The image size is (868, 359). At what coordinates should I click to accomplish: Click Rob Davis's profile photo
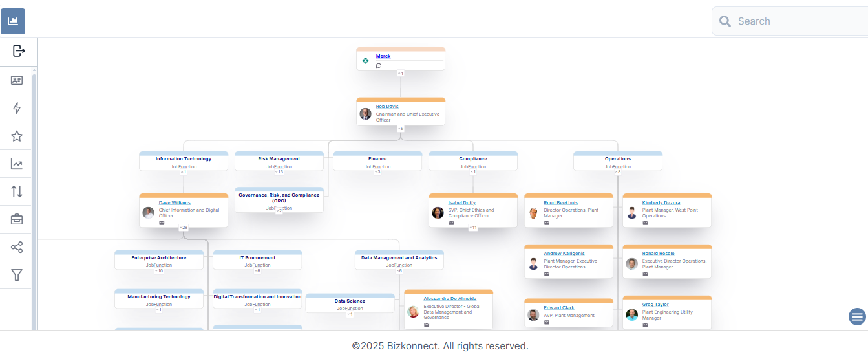[366, 114]
